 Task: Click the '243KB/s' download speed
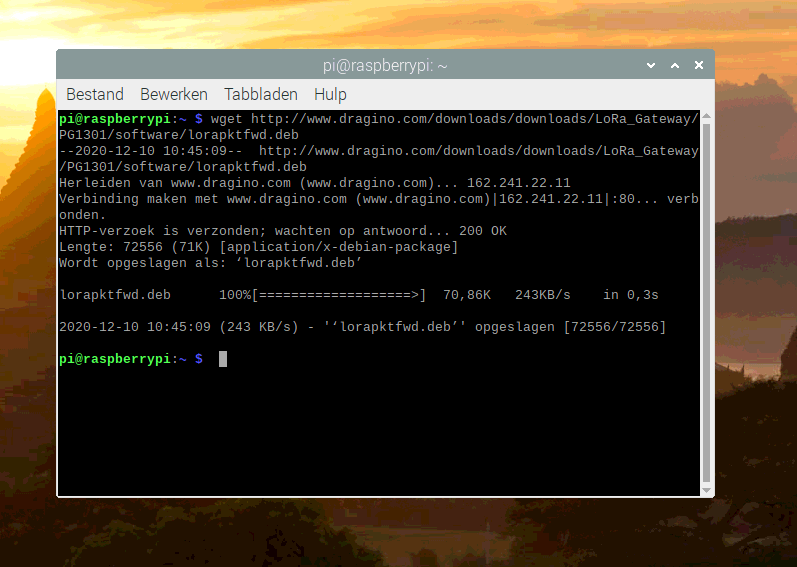543,295
